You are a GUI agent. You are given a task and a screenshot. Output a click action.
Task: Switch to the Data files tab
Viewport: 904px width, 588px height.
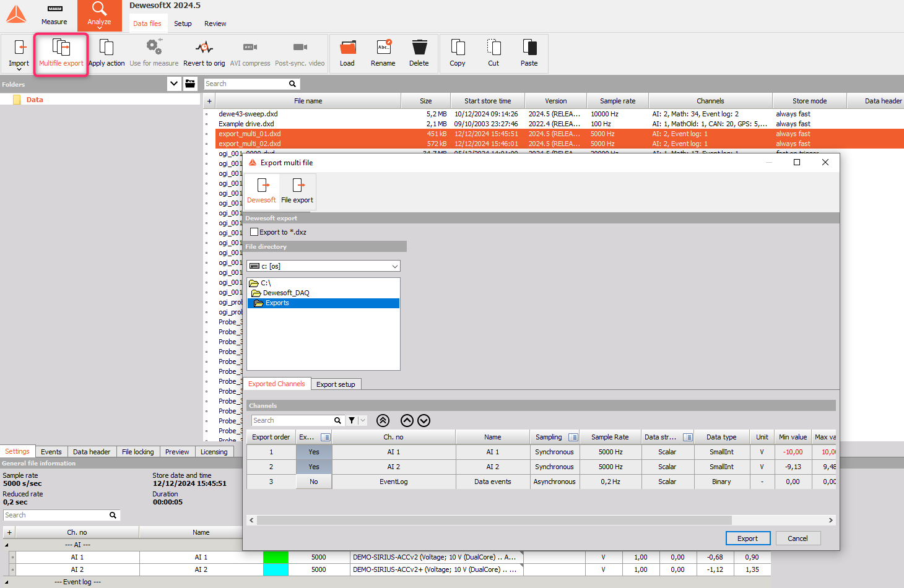[147, 24]
